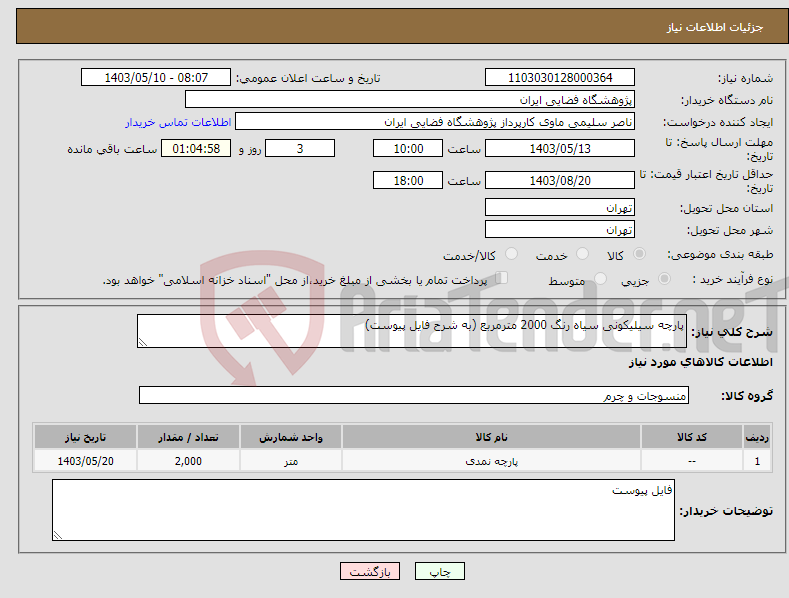Click the ردیف column header
789x598 pixels.
757,437
